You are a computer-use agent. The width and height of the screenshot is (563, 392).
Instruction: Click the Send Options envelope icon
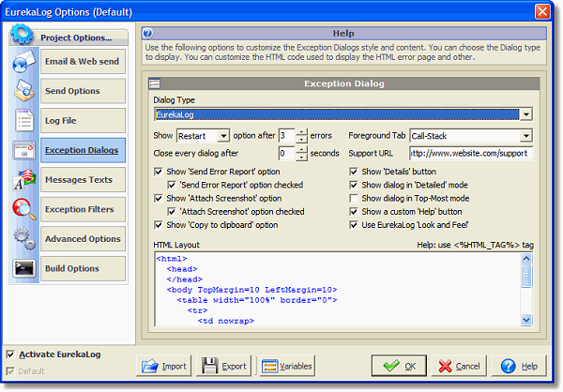(x=24, y=90)
